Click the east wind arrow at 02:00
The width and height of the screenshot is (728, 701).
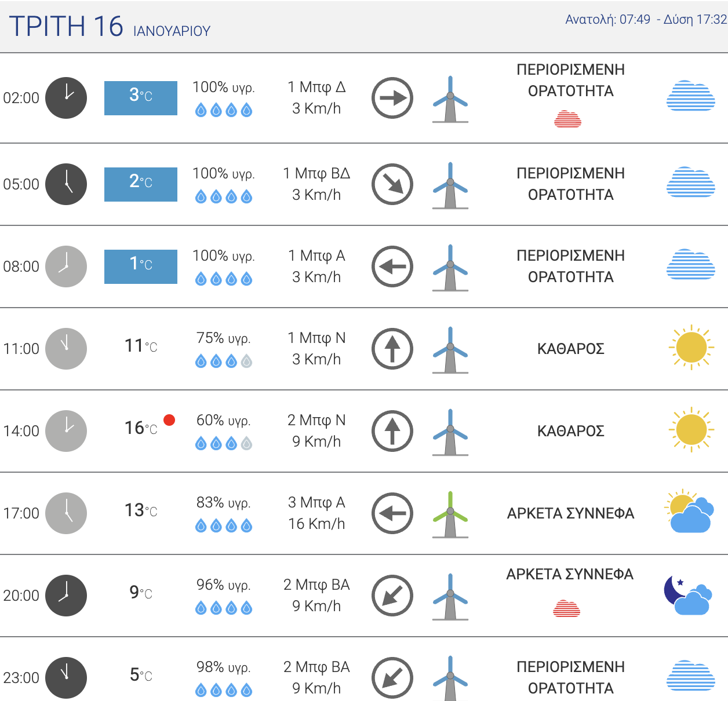392,98
